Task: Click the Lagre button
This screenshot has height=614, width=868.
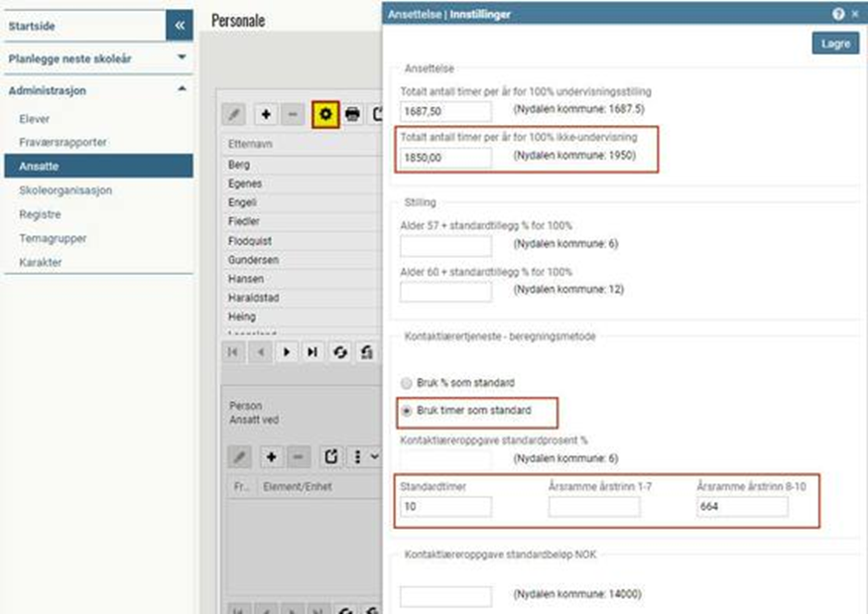Action: [835, 44]
